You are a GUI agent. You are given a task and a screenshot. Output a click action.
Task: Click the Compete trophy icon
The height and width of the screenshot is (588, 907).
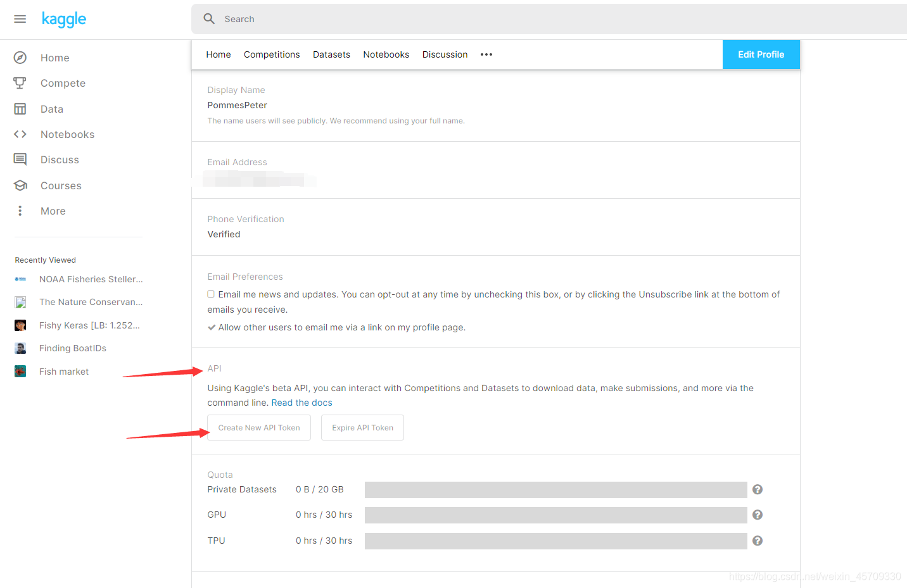tap(20, 83)
